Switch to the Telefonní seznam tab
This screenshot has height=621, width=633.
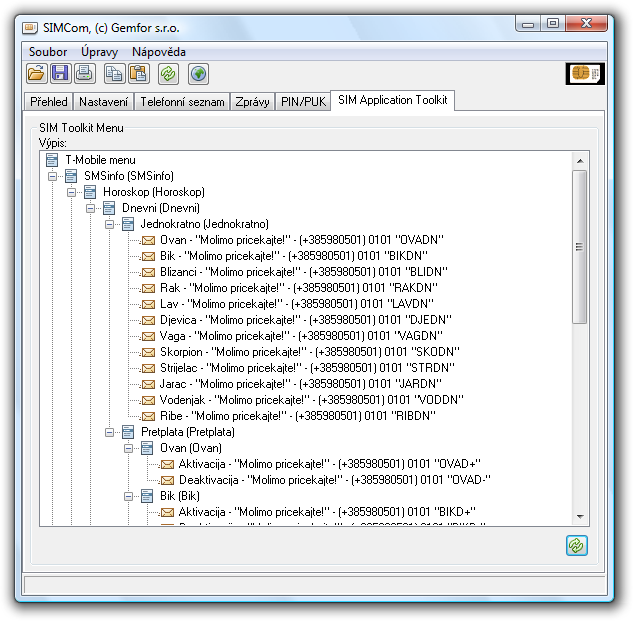pyautogui.click(x=181, y=102)
